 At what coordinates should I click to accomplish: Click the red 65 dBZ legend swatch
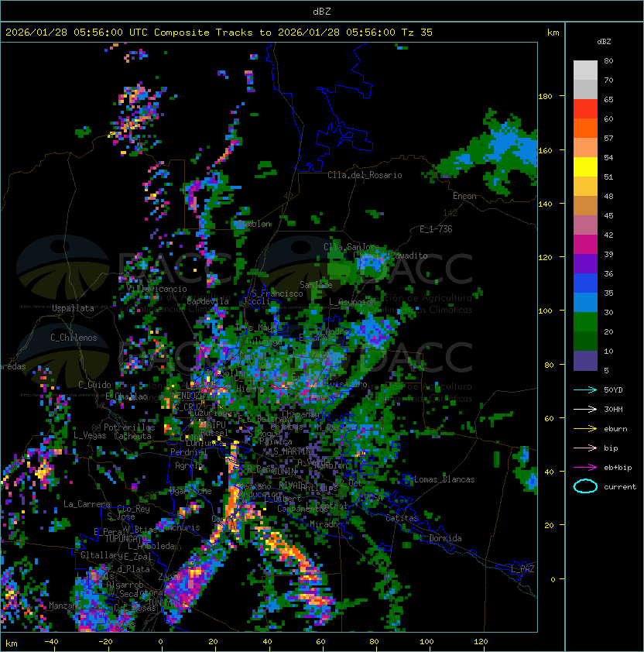coord(585,108)
